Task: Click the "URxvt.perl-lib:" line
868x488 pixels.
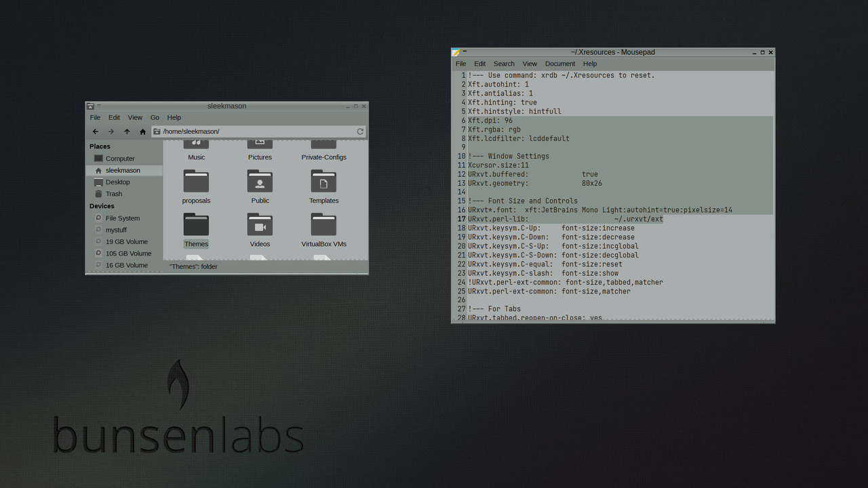Action: 566,219
